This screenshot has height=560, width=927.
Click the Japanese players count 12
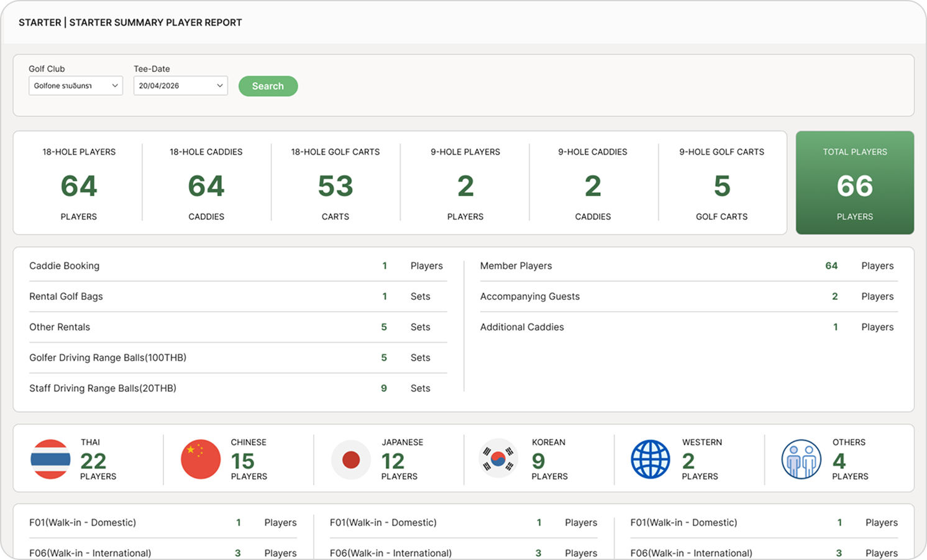coord(393,461)
